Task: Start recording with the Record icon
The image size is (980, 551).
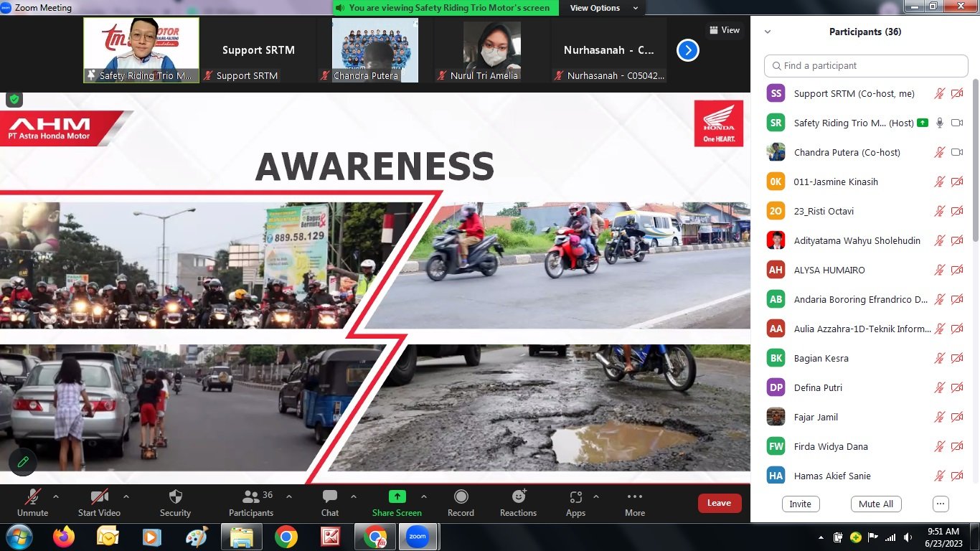Action: (x=461, y=497)
